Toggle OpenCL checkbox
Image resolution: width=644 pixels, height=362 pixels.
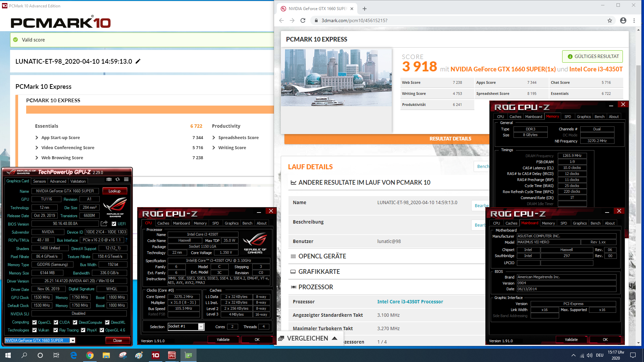(x=34, y=322)
